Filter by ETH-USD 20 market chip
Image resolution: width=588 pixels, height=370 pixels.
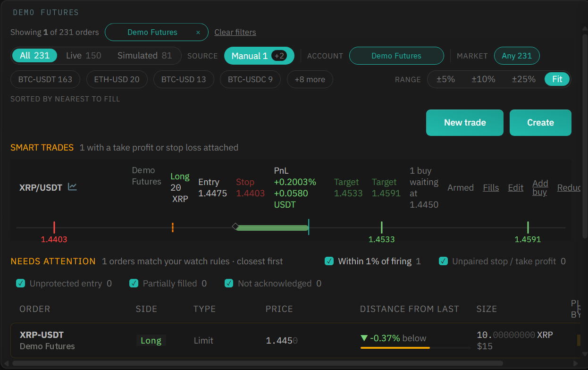tap(117, 79)
